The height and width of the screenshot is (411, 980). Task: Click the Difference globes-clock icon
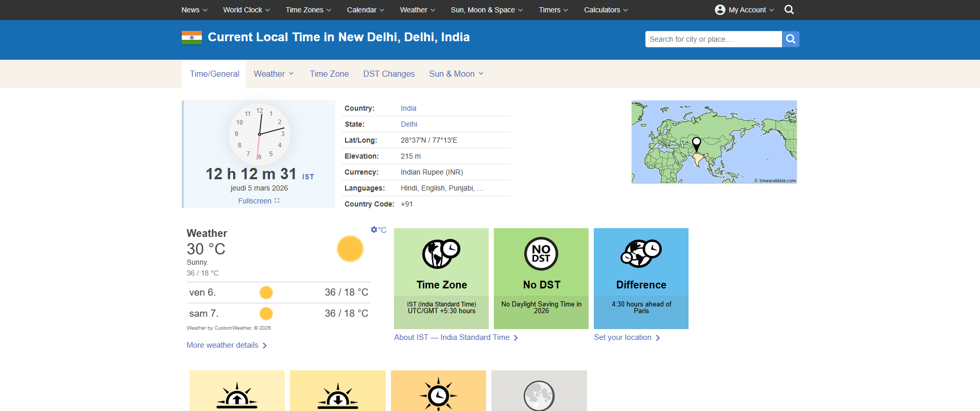(641, 253)
